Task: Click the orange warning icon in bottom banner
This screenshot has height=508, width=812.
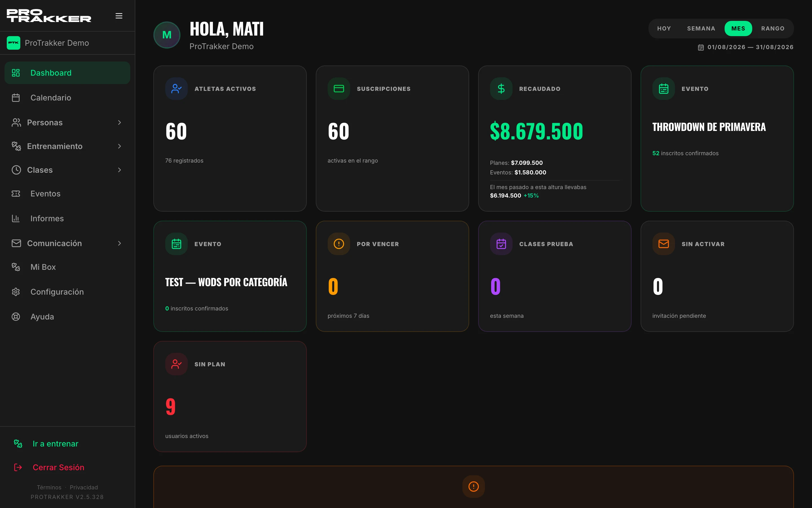Action: 473,487
